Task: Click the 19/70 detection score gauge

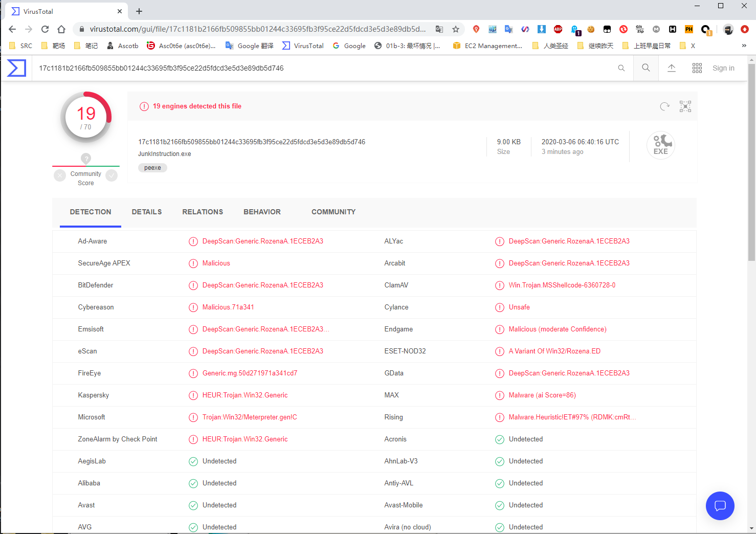Action: (86, 117)
